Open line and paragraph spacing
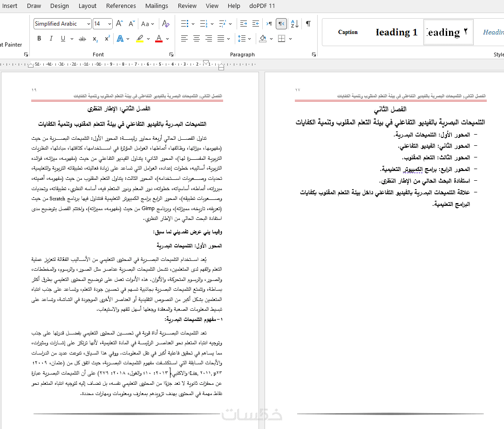Image resolution: width=504 pixels, height=429 pixels. click(x=242, y=39)
